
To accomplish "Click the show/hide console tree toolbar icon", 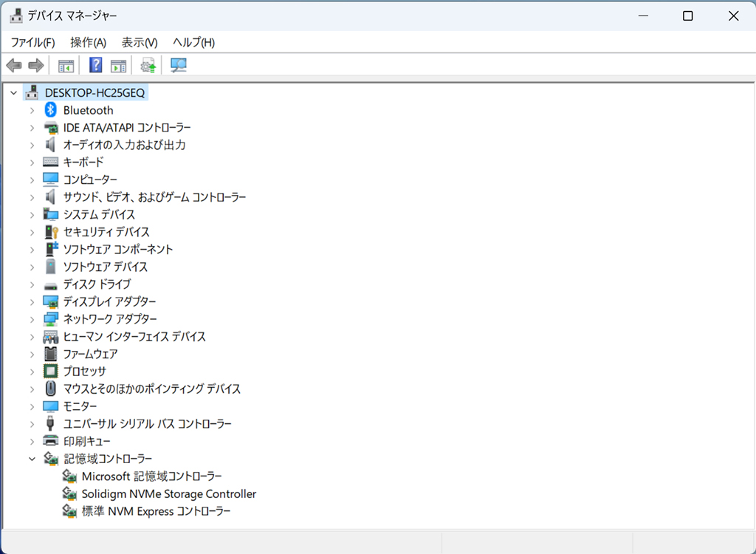I will point(66,65).
